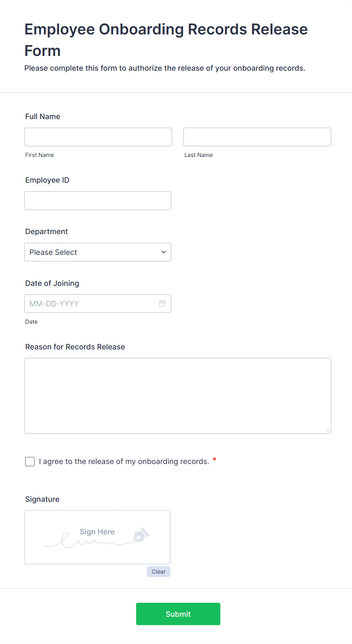The width and height of the screenshot is (352, 644).
Task: Focus the Last Name input field
Action: 257,137
